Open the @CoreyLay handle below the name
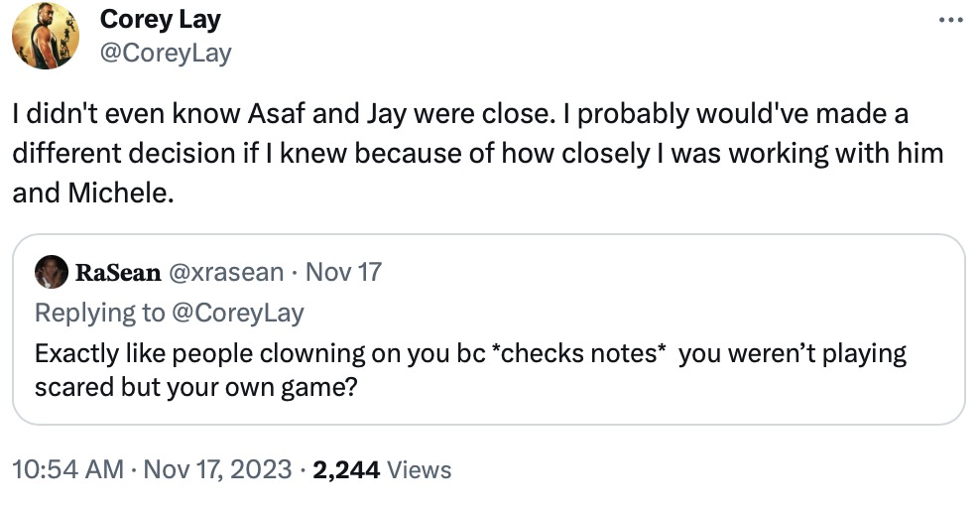This screenshot has width=980, height=512. (166, 53)
